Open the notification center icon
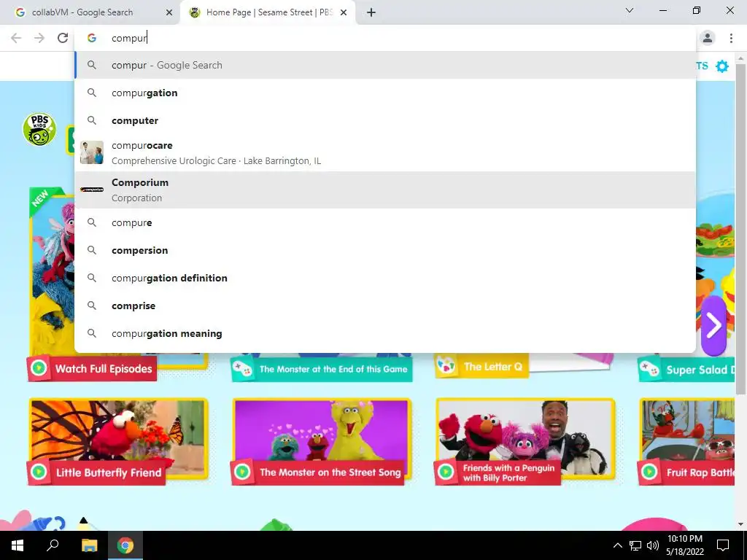Viewport: 747px width, 560px height. click(x=723, y=545)
